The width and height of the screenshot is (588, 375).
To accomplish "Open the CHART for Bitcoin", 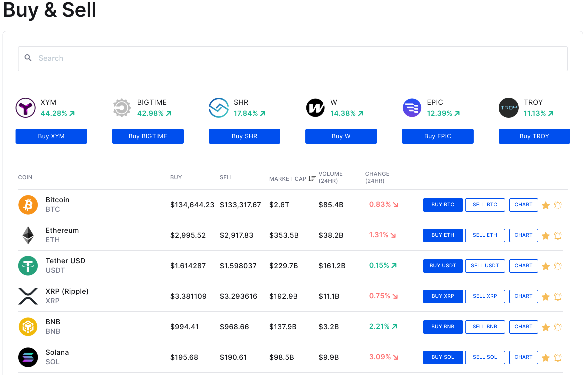I will (x=523, y=205).
